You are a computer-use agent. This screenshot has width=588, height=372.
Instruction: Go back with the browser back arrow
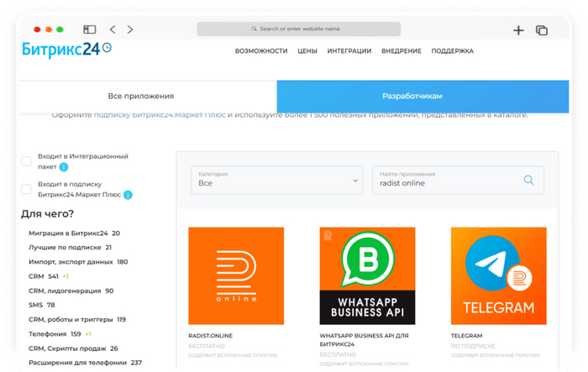coord(113,29)
